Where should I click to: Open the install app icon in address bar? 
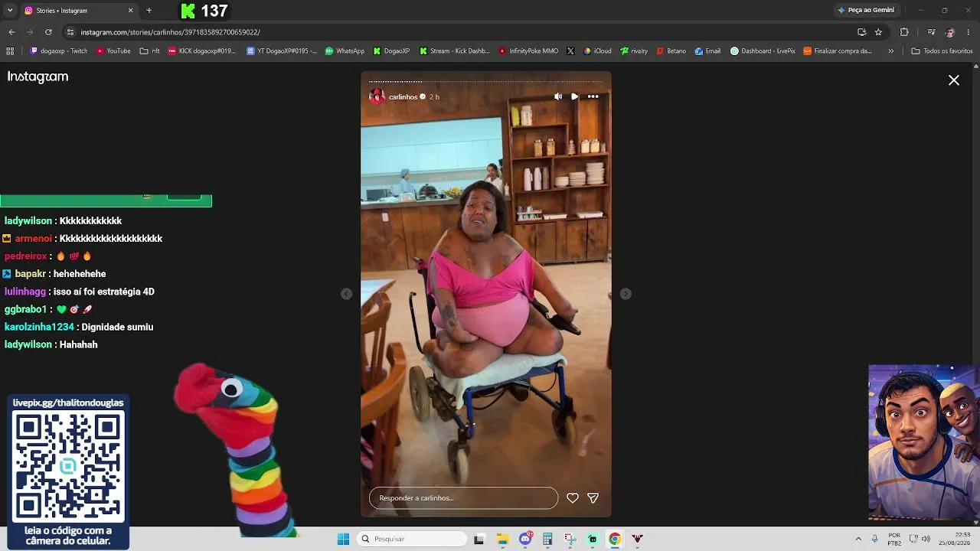[861, 32]
